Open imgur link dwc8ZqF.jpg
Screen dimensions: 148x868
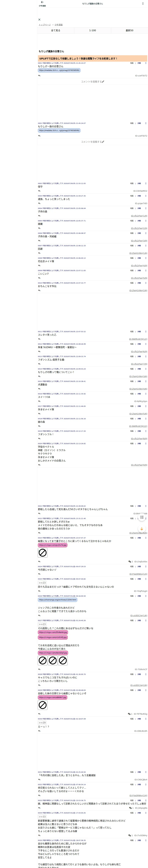(x=53, y=653)
